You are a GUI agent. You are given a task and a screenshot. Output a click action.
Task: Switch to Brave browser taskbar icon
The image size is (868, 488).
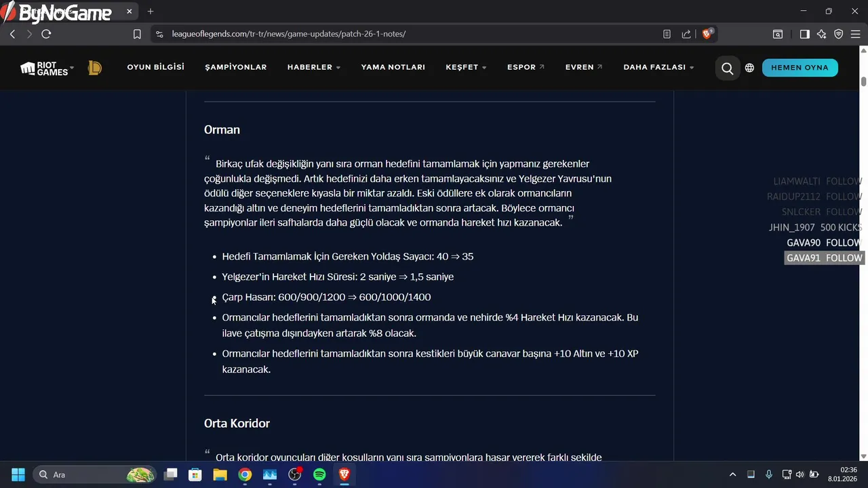tap(344, 474)
